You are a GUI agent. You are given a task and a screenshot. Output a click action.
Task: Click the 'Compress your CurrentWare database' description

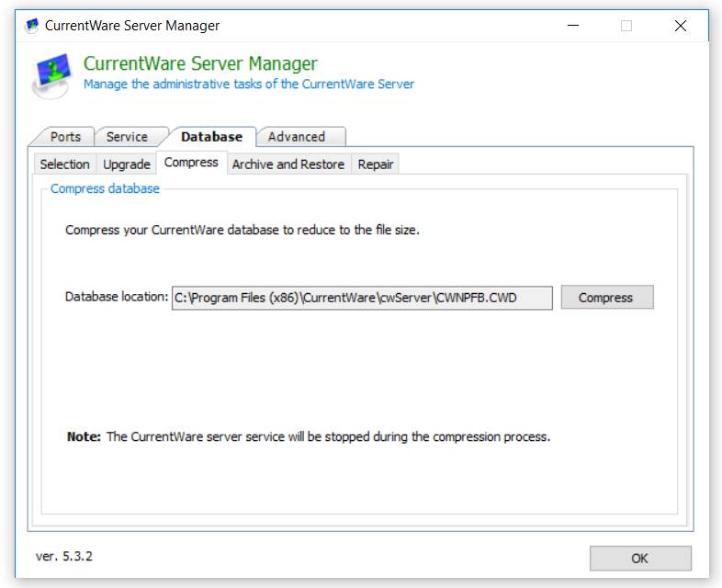pyautogui.click(x=243, y=230)
